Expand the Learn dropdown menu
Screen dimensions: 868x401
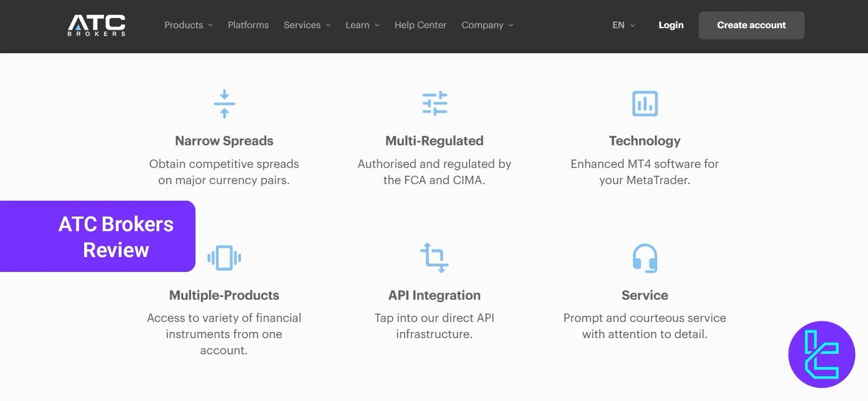[362, 25]
